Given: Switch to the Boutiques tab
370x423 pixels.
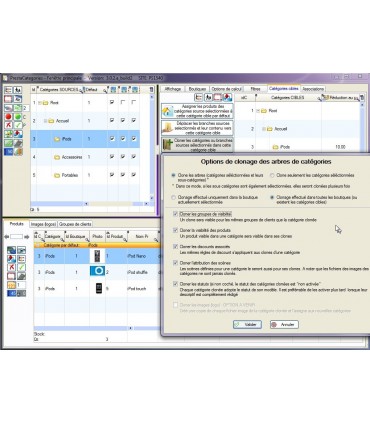Looking at the screenshot, I should (x=197, y=89).
